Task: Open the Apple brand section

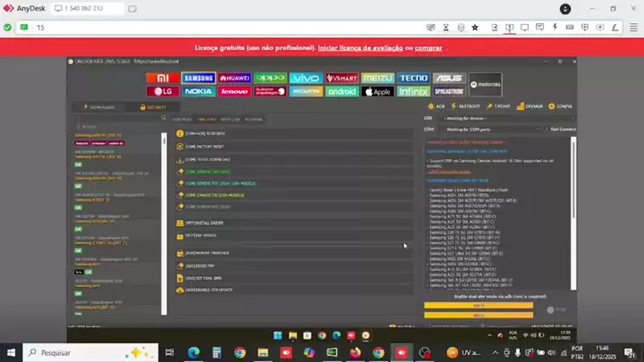Action: [377, 91]
